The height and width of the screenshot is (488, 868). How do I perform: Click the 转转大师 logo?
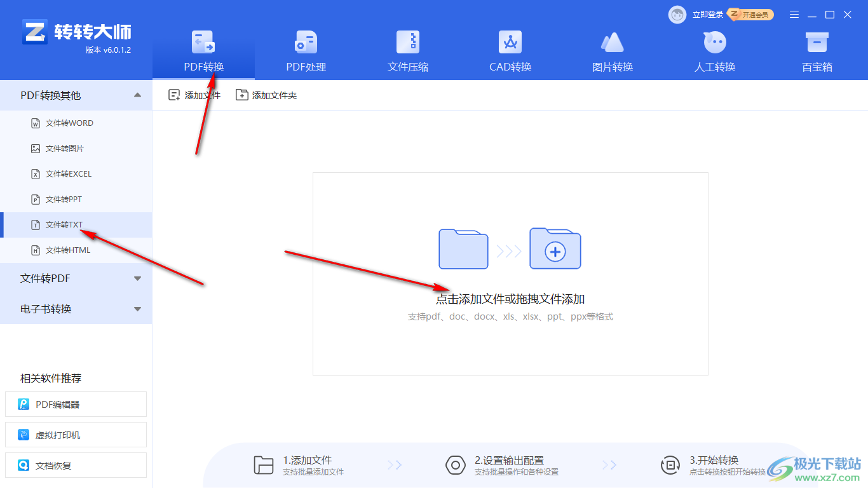[76, 32]
